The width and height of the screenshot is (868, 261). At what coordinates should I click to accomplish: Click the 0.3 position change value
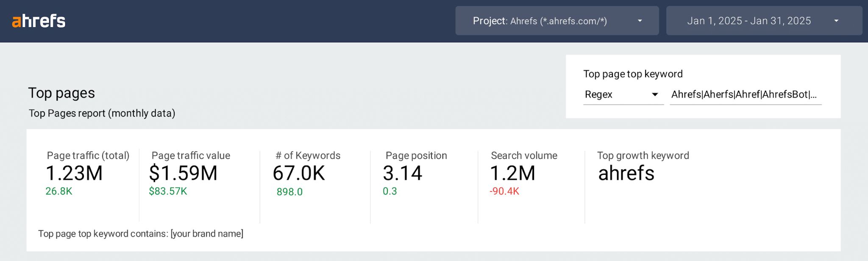pos(390,191)
